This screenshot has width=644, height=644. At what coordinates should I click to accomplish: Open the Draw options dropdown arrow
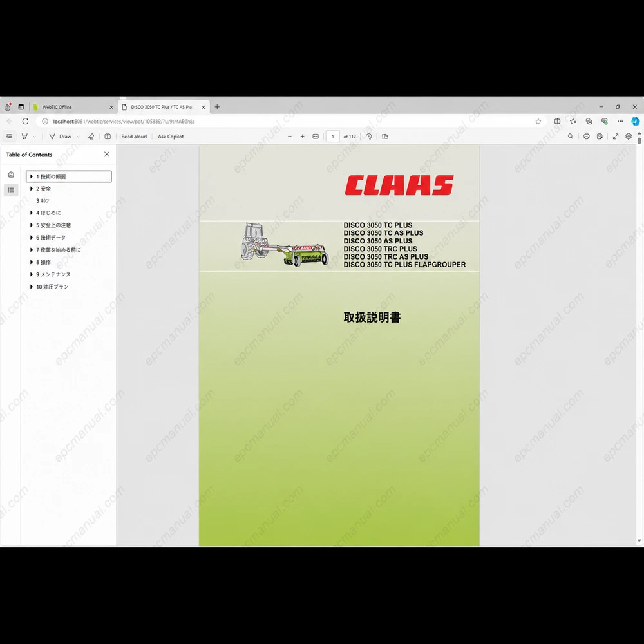point(78,137)
